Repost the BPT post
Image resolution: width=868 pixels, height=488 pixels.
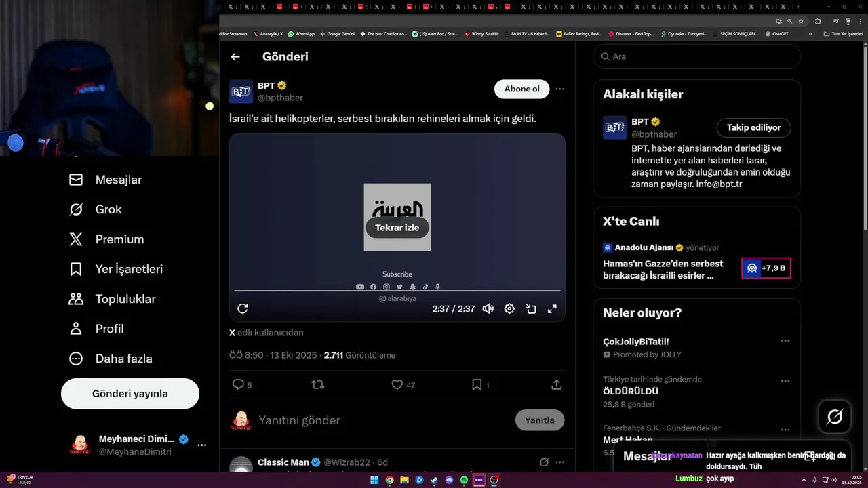[317, 384]
